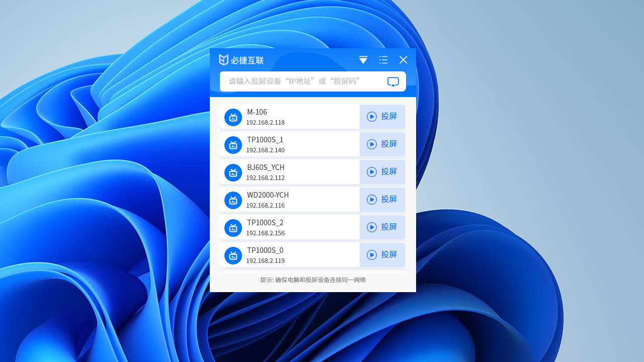644x362 pixels.
Task: Click the TV icon for M-106
Action: pos(233,117)
